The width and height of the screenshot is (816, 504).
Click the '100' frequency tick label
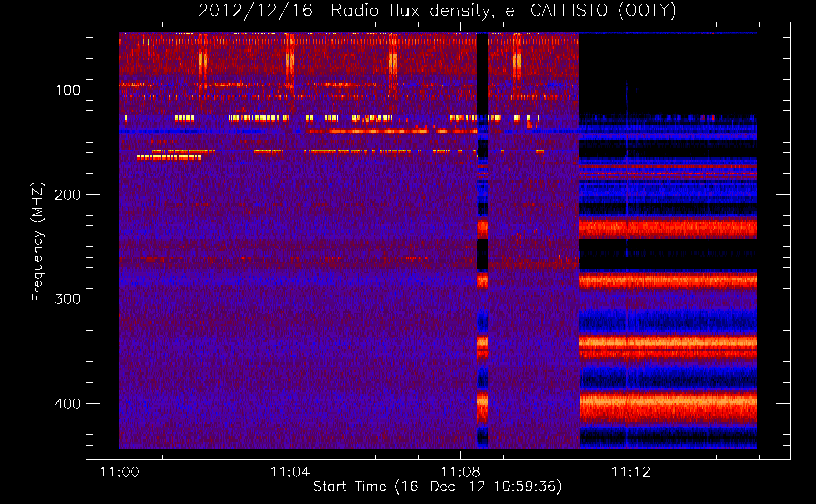[68, 90]
